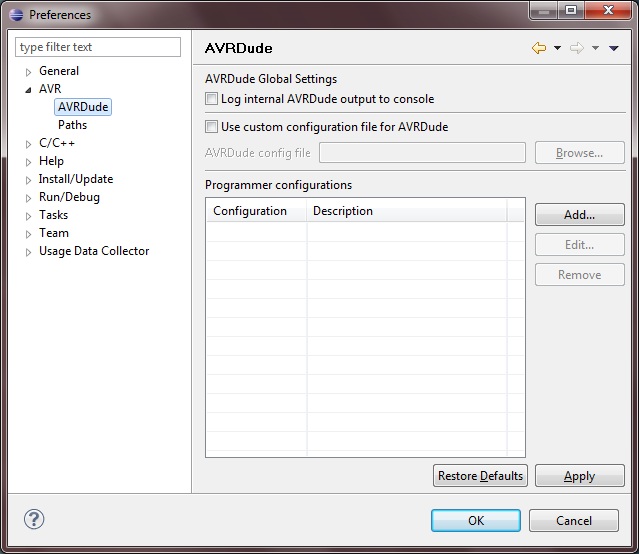The height and width of the screenshot is (554, 639).
Task: Open the preferences view menu triangle
Action: [x=614, y=48]
